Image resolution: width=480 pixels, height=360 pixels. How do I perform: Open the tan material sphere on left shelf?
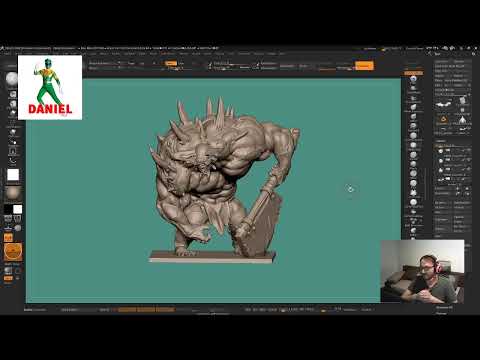pyautogui.click(x=13, y=193)
